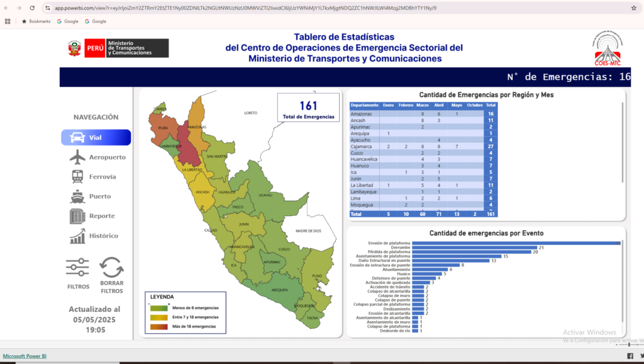This screenshot has height=364, width=644.
Task: Sort by the Departamento column header
Action: 365,105
